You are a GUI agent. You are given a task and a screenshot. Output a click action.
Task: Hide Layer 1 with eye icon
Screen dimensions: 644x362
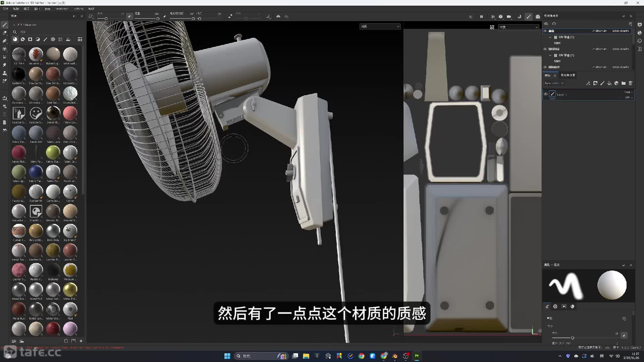546,94
